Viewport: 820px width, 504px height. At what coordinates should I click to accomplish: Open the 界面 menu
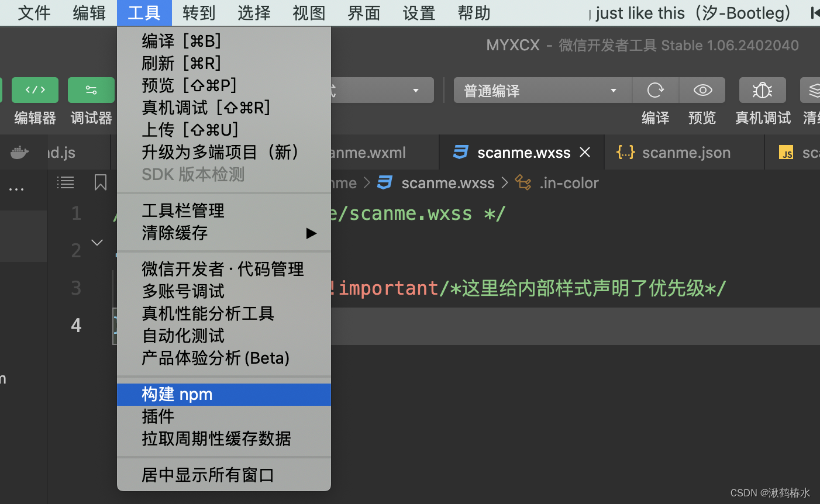coord(364,13)
